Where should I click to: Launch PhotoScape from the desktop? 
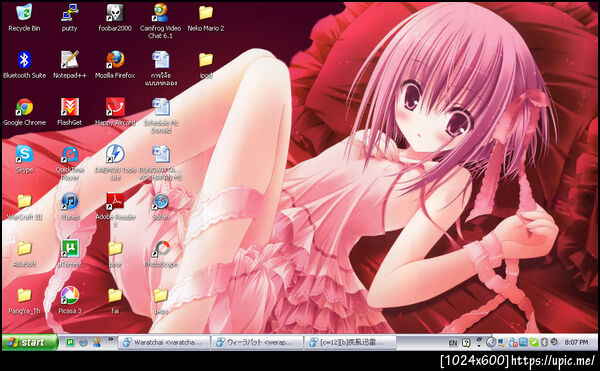tap(161, 254)
